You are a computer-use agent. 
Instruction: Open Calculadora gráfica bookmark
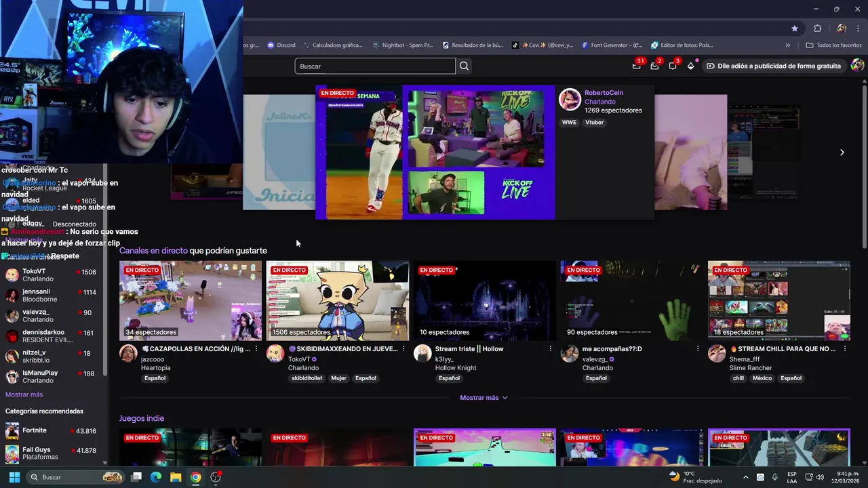point(332,45)
